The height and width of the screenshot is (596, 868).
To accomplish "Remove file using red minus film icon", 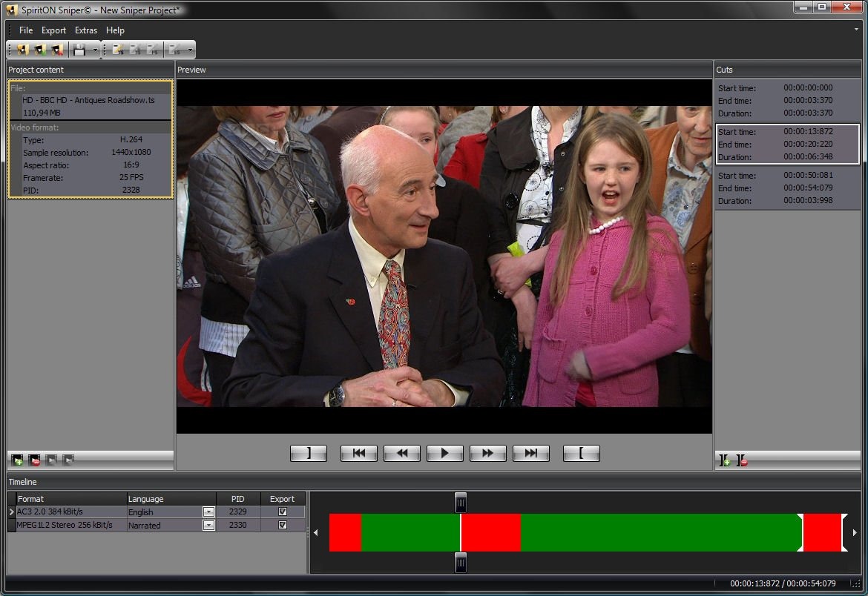I will coord(34,460).
